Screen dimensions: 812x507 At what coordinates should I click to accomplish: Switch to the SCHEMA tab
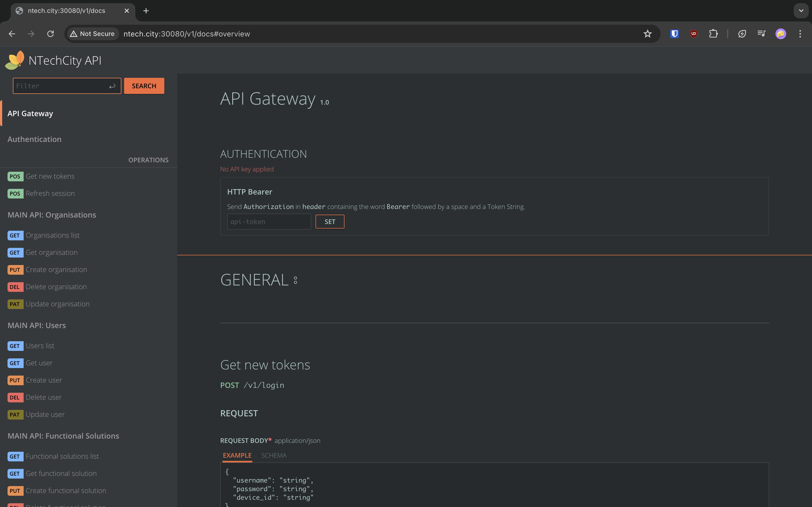pos(274,455)
